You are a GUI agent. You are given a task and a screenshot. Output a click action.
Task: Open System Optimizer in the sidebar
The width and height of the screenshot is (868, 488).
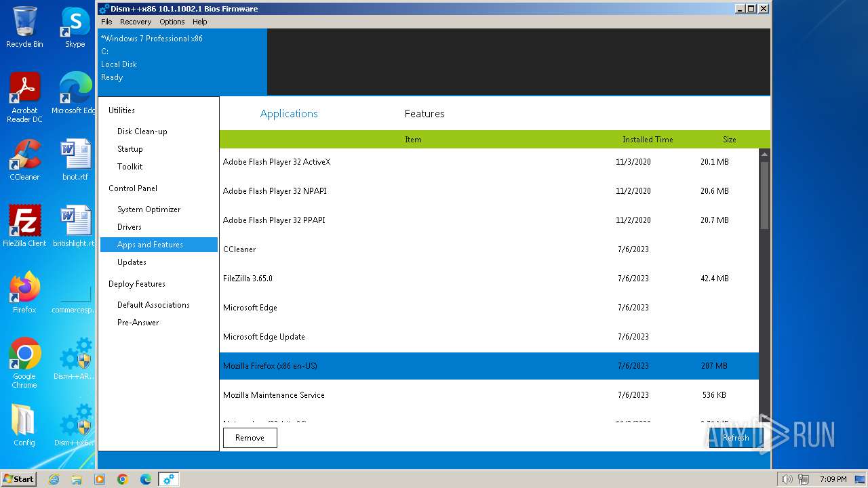click(x=149, y=209)
